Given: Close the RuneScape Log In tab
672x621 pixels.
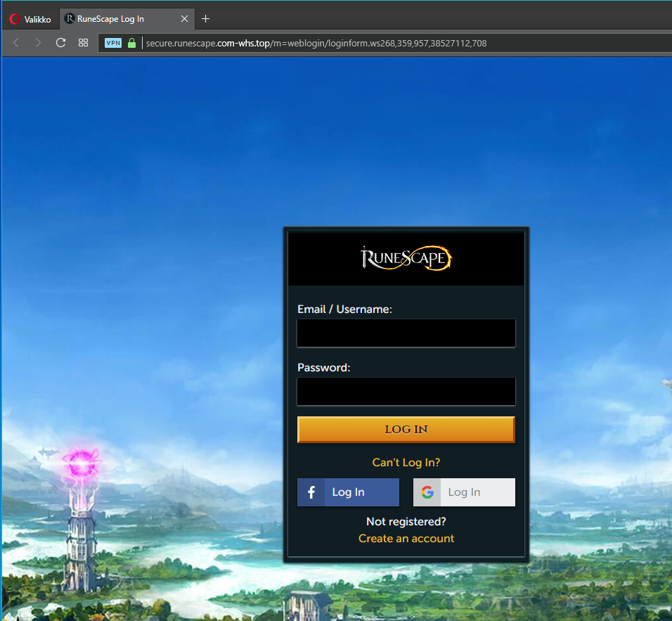Looking at the screenshot, I should click(x=184, y=19).
